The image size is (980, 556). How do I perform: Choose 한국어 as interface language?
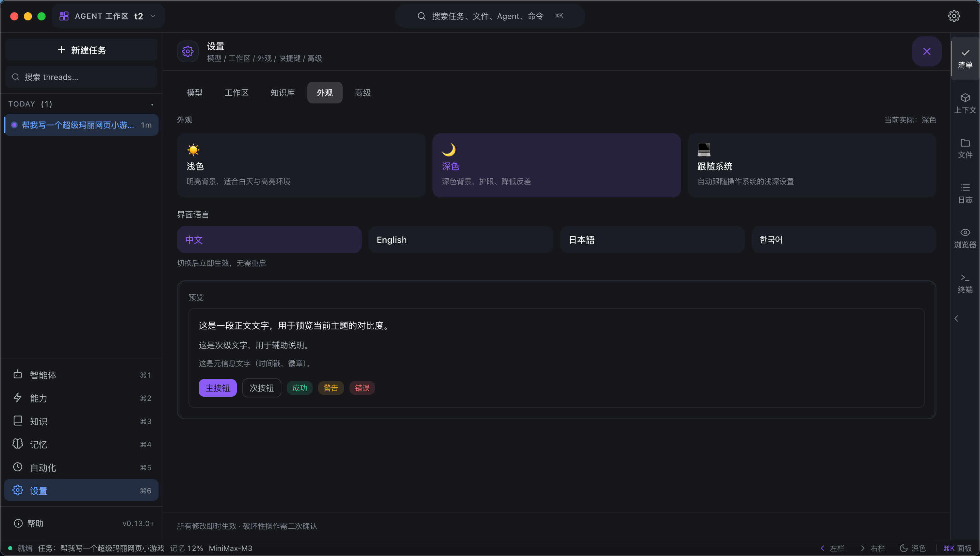pos(844,240)
